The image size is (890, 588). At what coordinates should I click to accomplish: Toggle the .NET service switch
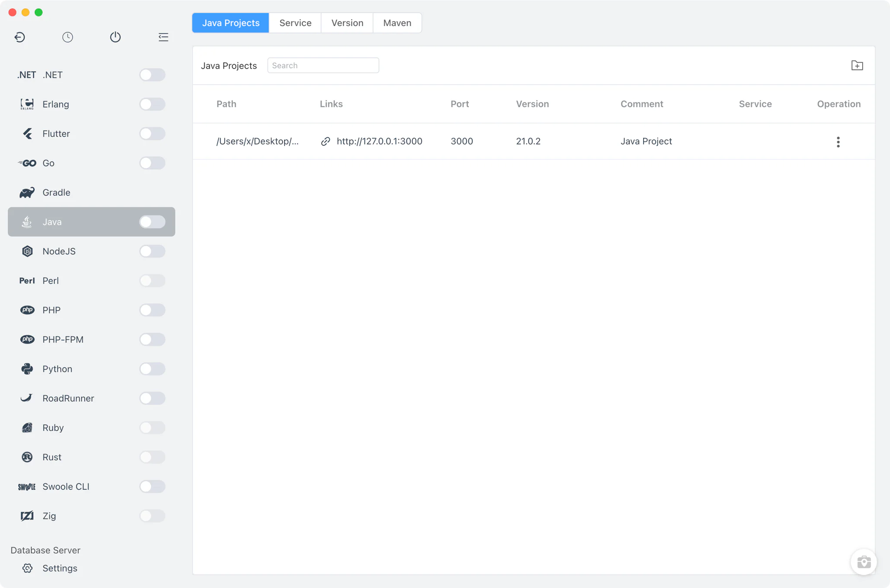152,75
